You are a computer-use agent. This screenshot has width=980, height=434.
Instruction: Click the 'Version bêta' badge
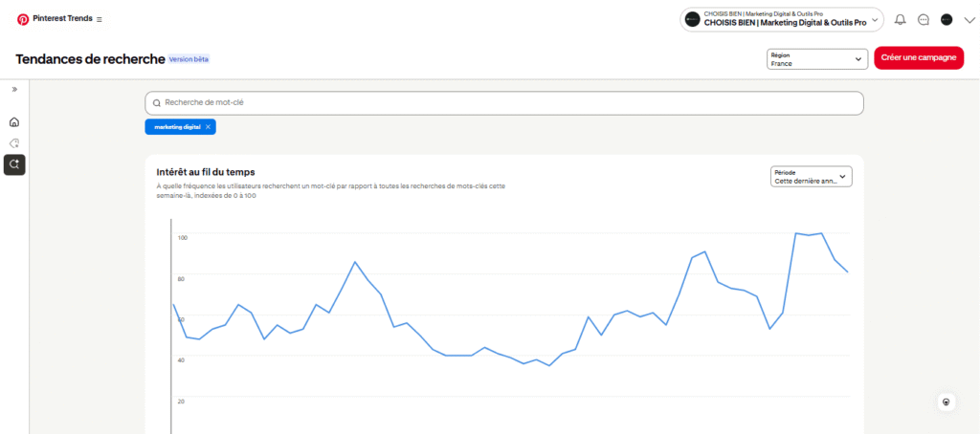(x=189, y=59)
